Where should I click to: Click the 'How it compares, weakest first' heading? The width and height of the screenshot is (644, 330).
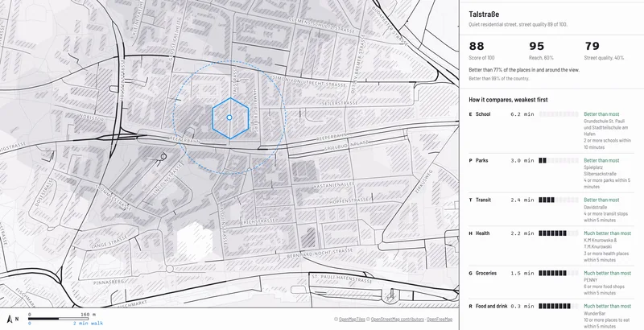click(x=508, y=100)
